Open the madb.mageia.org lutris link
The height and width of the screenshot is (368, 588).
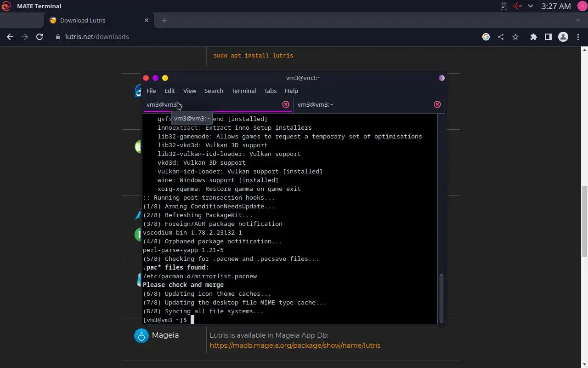pyautogui.click(x=295, y=345)
